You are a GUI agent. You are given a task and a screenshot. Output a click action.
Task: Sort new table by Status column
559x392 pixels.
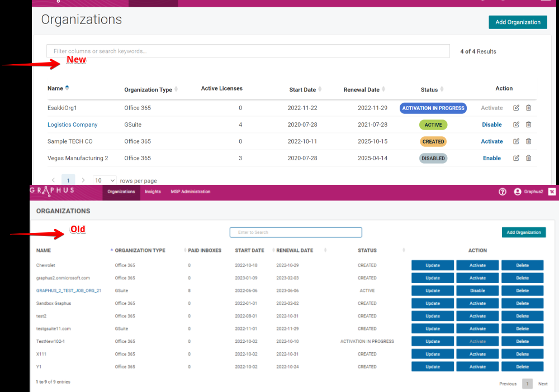tap(442, 89)
